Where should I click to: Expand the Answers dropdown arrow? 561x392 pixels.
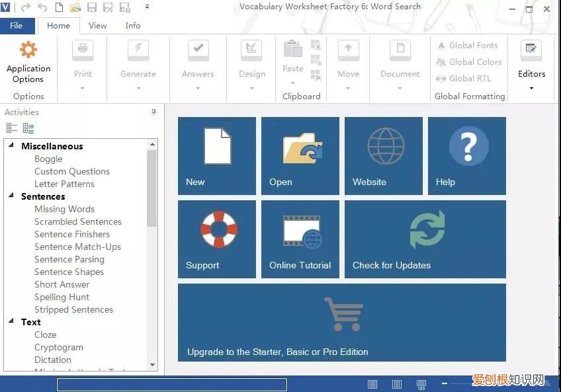click(x=198, y=88)
